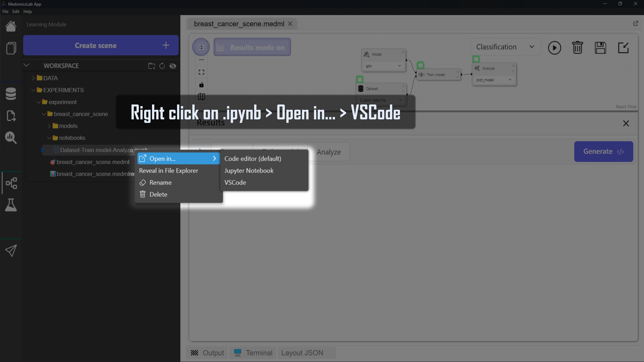Save the scene with floppy icon
Image resolution: width=644 pixels, height=362 pixels.
coord(600,48)
